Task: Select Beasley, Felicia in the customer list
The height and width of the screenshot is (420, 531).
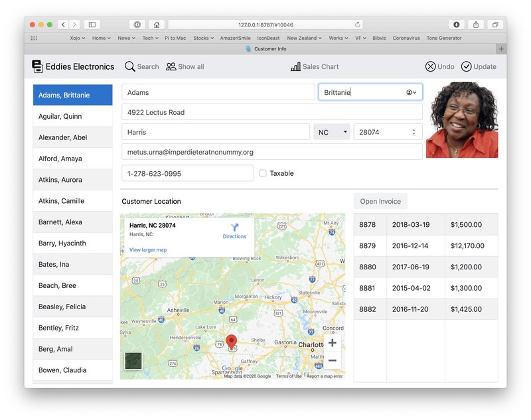Action: tap(73, 307)
